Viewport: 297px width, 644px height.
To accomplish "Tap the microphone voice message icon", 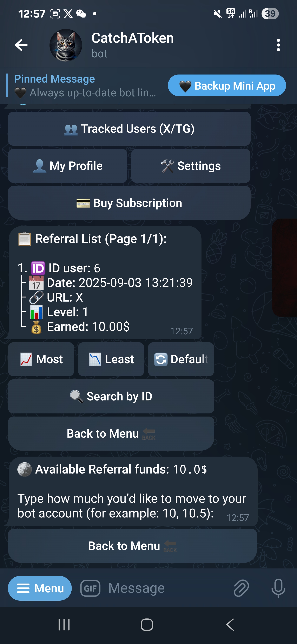I will tap(278, 588).
